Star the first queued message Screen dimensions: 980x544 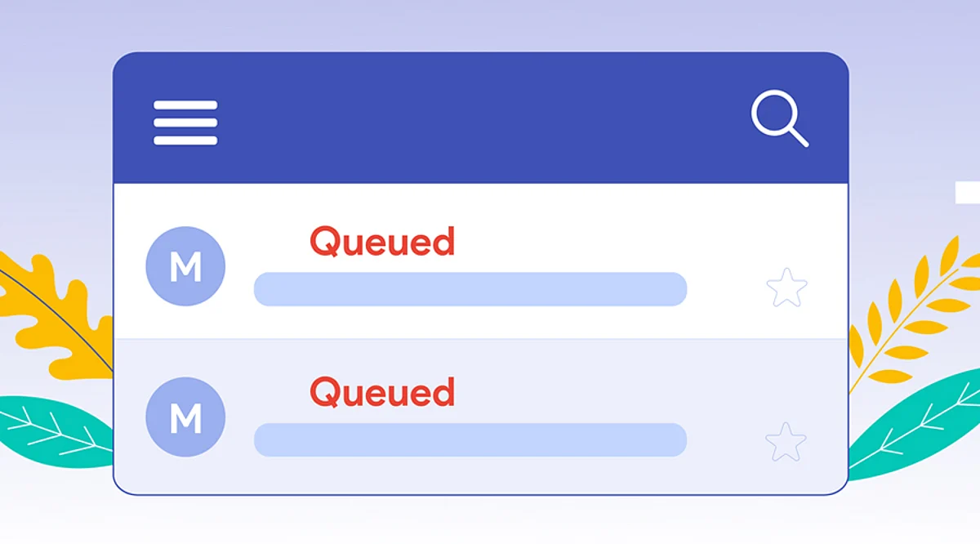[x=786, y=288]
